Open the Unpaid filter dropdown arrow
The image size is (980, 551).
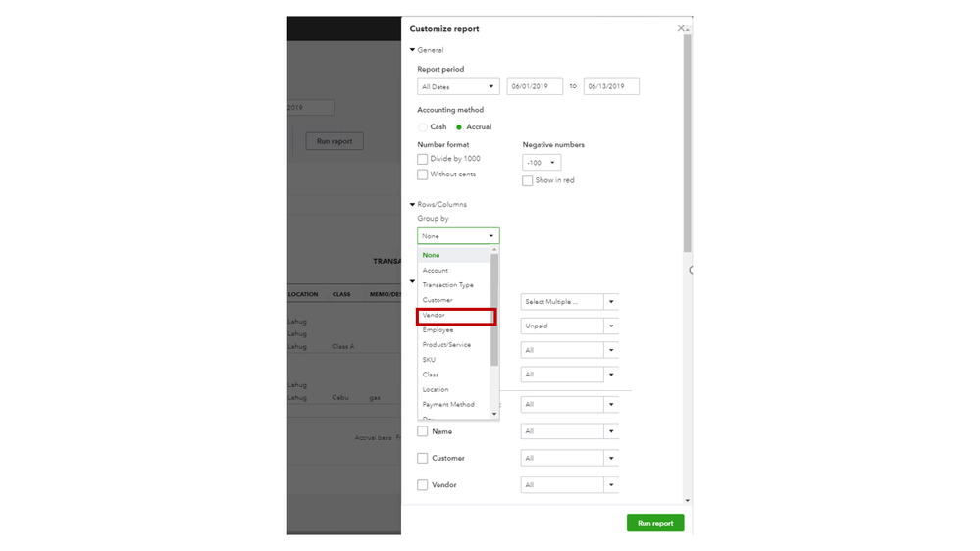tap(611, 326)
